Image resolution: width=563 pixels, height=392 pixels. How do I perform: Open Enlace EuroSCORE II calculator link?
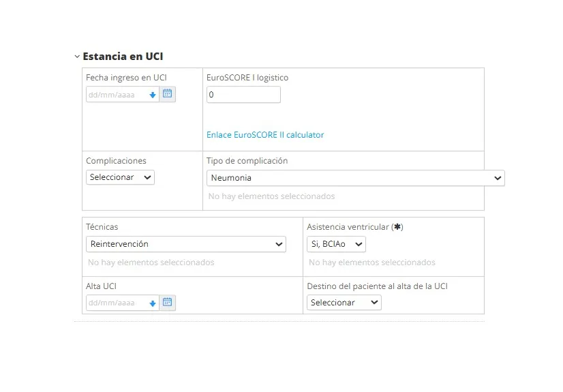pos(265,135)
